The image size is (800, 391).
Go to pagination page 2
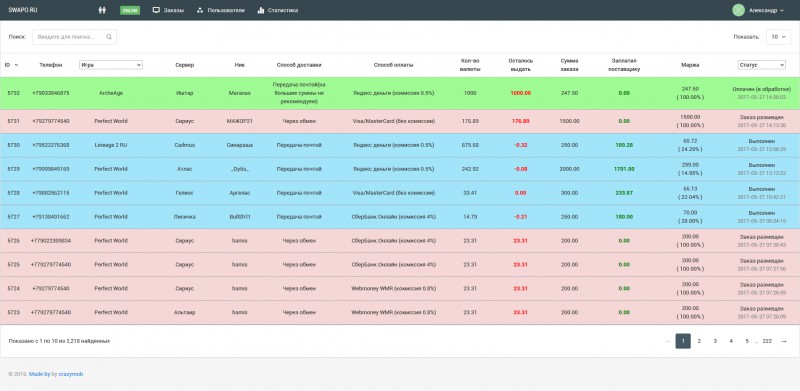pyautogui.click(x=699, y=341)
